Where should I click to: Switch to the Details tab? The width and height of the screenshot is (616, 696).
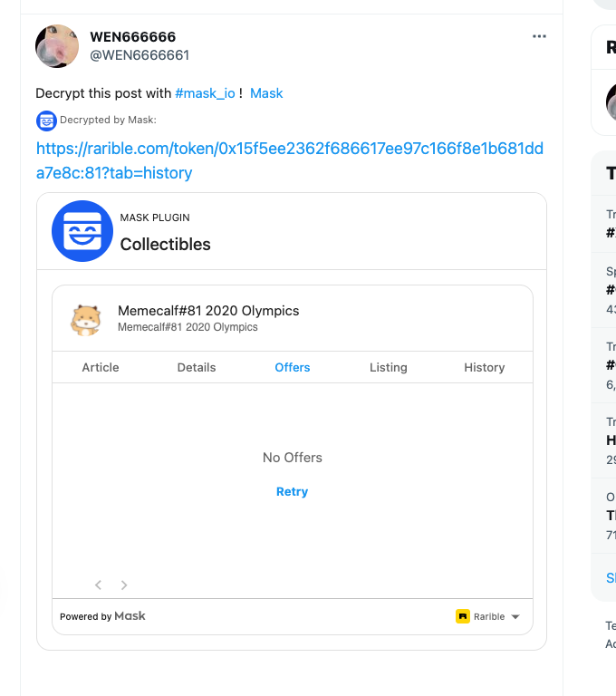197,368
